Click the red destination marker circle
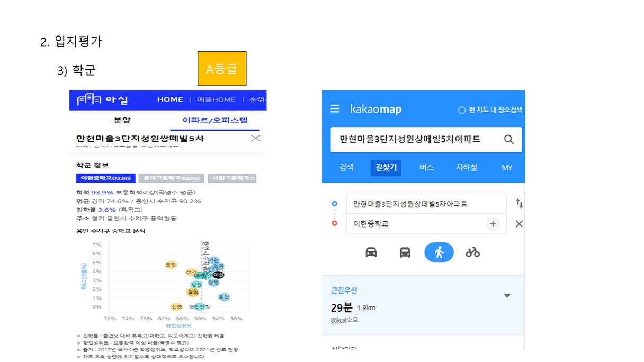 pos(334,223)
